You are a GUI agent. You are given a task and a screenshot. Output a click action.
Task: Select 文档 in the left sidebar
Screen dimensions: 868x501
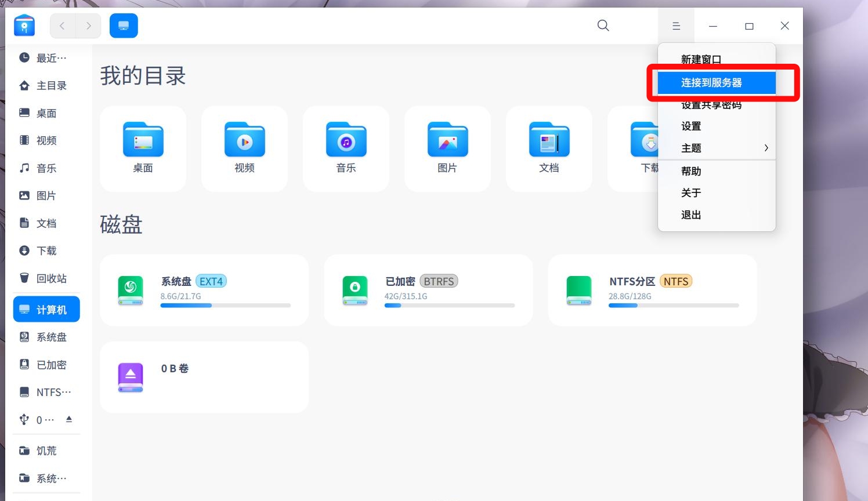tap(46, 223)
